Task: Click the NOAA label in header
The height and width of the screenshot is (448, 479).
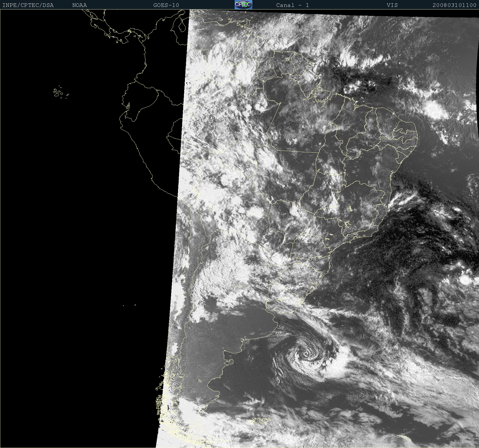Action: 79,5
